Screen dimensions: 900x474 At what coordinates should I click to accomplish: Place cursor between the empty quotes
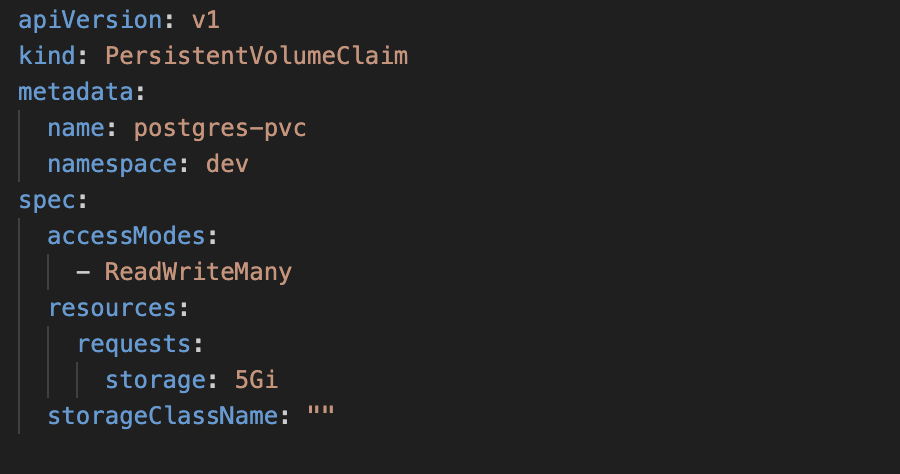pos(321,415)
